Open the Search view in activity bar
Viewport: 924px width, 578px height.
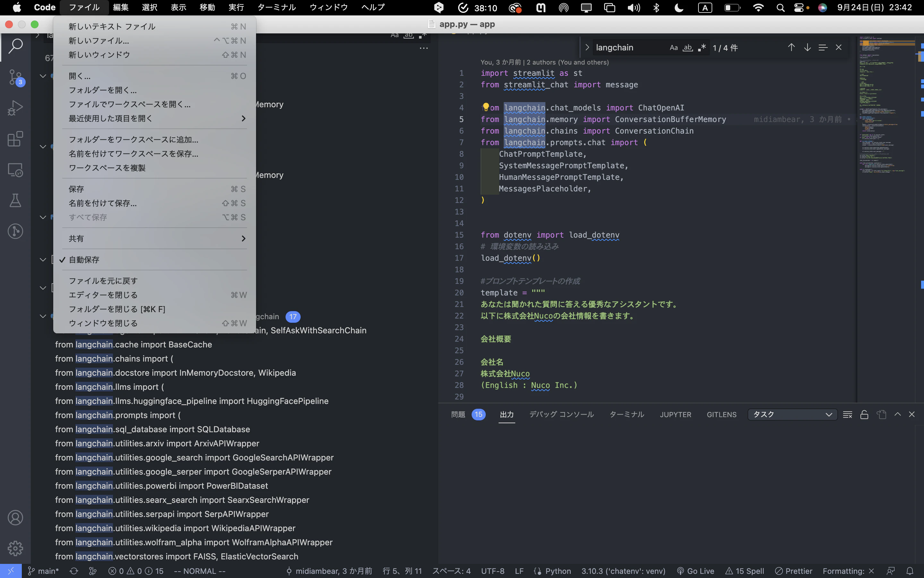[15, 46]
